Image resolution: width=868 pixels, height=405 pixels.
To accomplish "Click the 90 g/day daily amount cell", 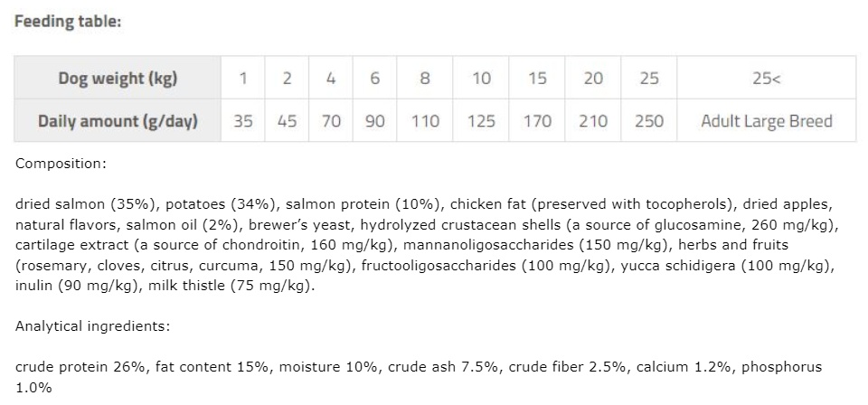I will coord(374,120).
